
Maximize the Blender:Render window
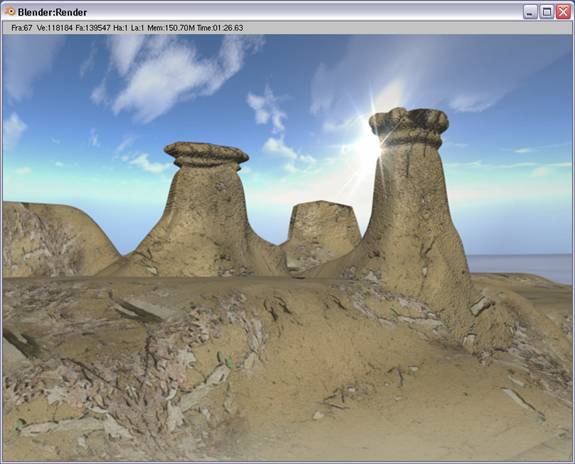pyautogui.click(x=546, y=12)
